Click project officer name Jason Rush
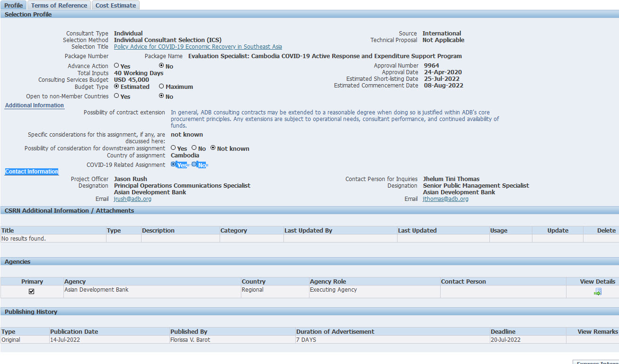The image size is (619, 364). (131, 179)
